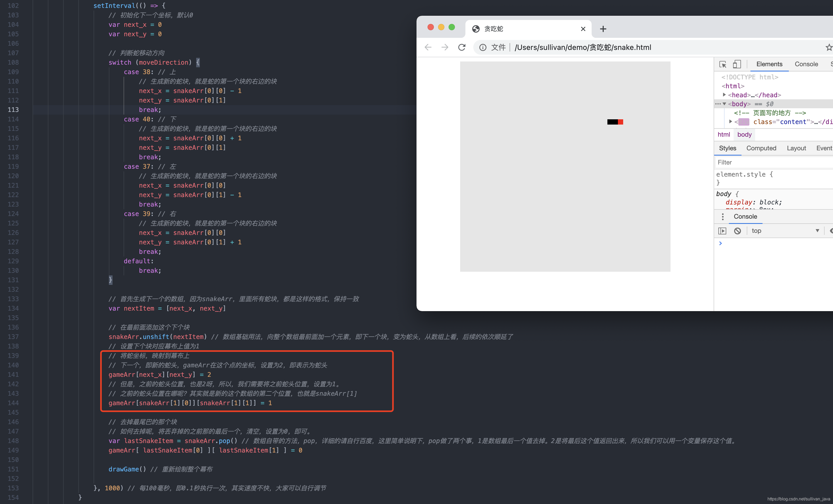Click 'next_y = snakeArr[0][1] - 1' line
Screen dimensions: 833x504
click(x=190, y=195)
